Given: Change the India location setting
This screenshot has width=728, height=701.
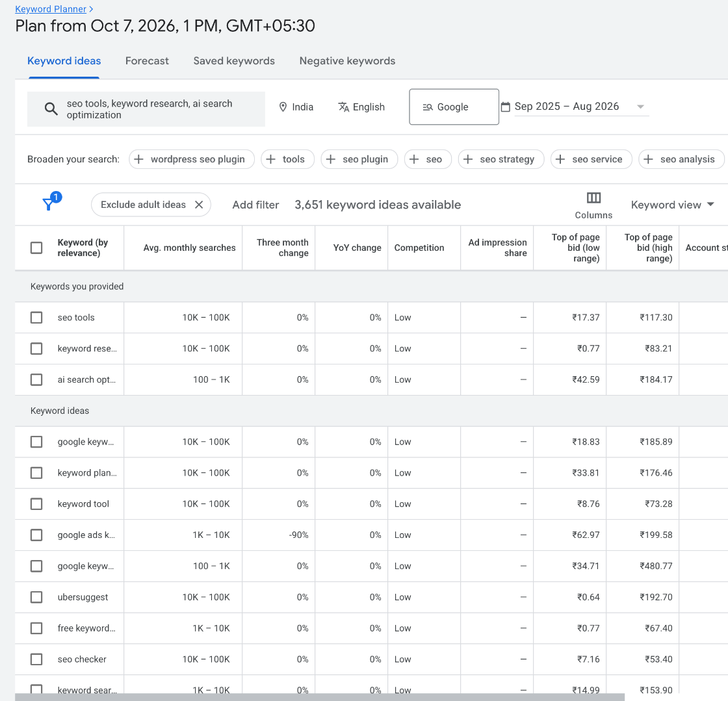Looking at the screenshot, I should (x=296, y=107).
